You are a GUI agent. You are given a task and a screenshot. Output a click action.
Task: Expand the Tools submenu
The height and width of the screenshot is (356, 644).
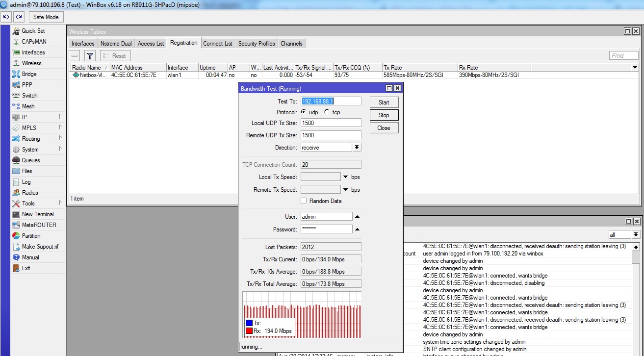point(60,203)
